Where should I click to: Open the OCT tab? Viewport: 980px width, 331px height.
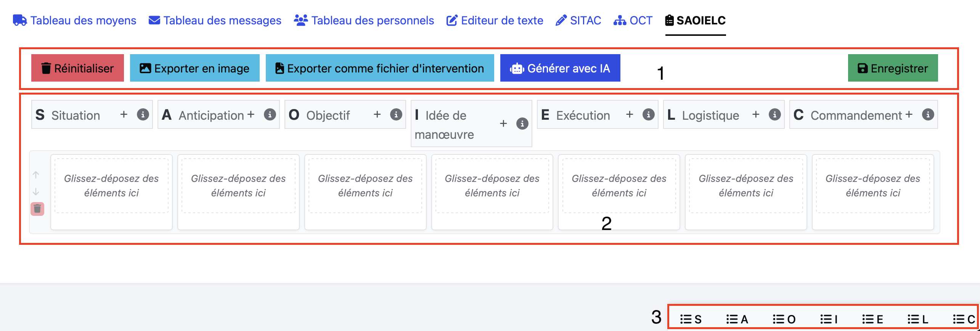tap(633, 20)
